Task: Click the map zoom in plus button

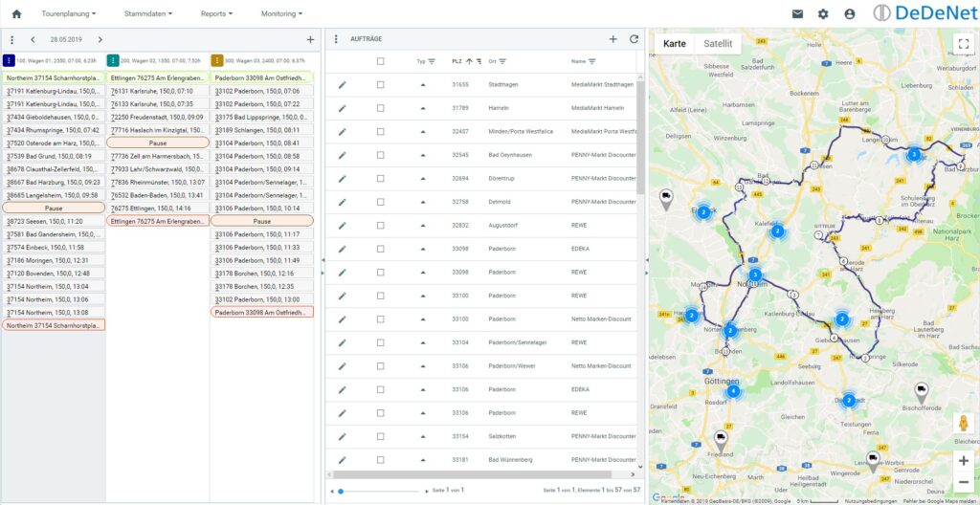Action: [963, 460]
